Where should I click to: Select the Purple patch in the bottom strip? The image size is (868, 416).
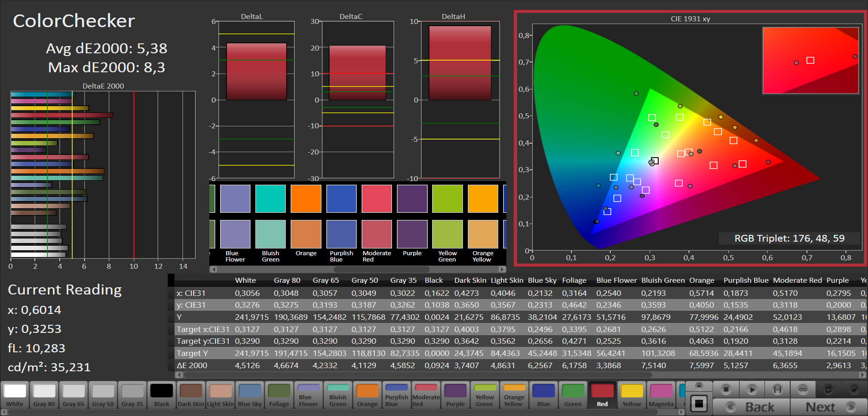(455, 395)
